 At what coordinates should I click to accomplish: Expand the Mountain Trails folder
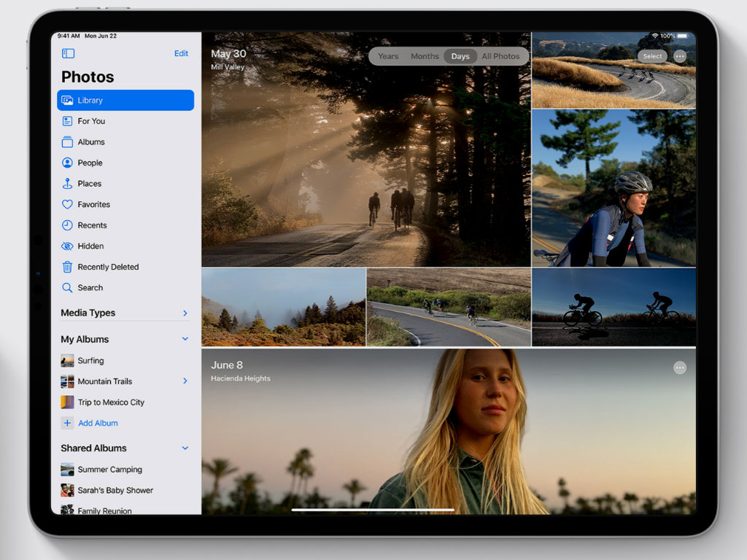[x=185, y=381]
